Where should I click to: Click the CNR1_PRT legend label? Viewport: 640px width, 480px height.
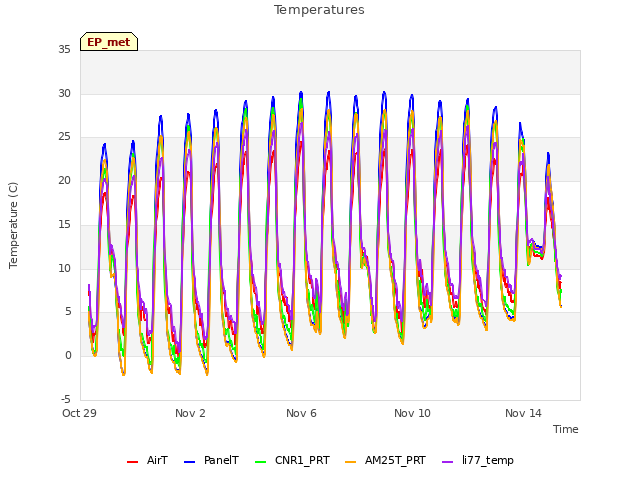pos(302,460)
